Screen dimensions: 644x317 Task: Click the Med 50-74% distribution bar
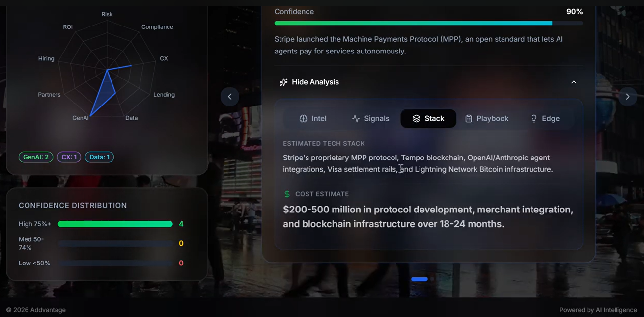[115, 243]
